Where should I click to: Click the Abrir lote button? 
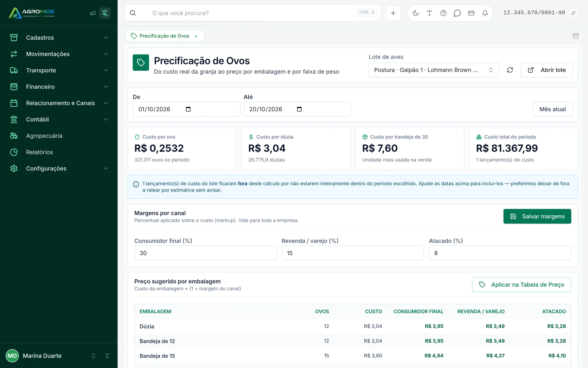click(547, 70)
